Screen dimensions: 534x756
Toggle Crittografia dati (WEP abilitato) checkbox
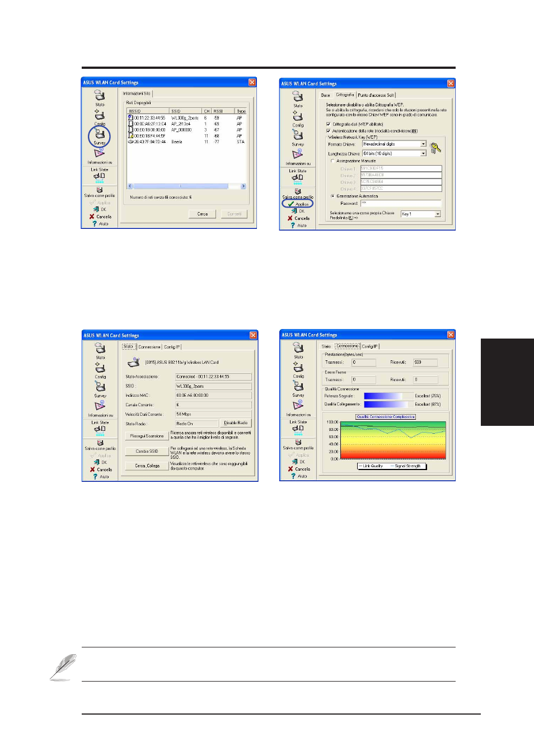tap(328, 124)
